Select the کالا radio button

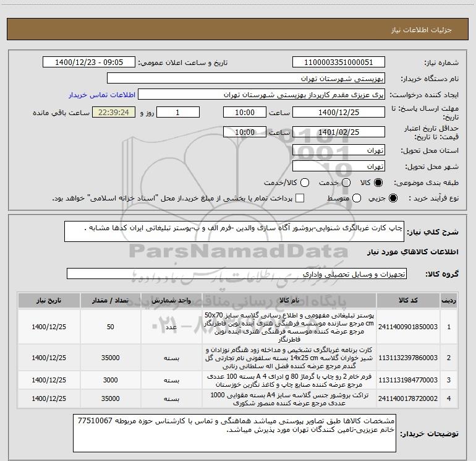pos(378,183)
